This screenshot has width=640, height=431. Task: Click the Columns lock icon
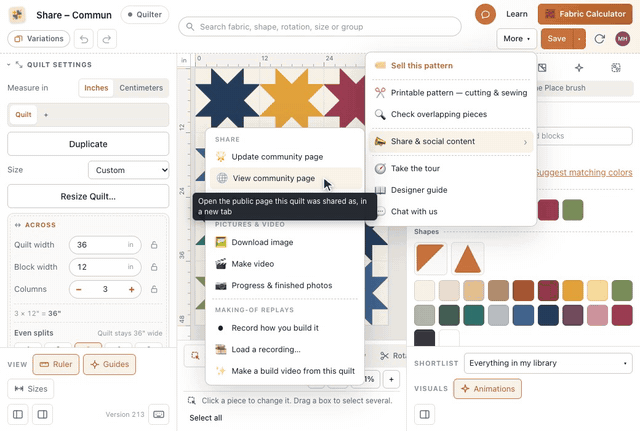(x=154, y=289)
